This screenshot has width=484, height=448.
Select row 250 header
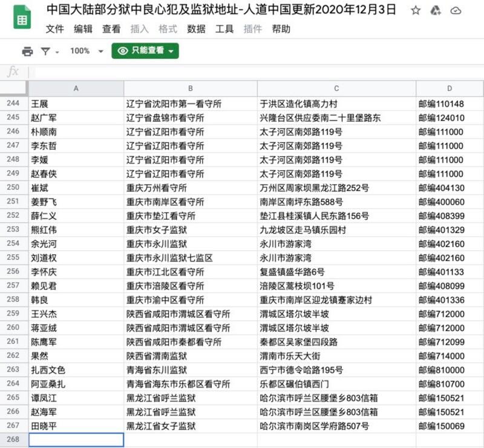point(13,188)
